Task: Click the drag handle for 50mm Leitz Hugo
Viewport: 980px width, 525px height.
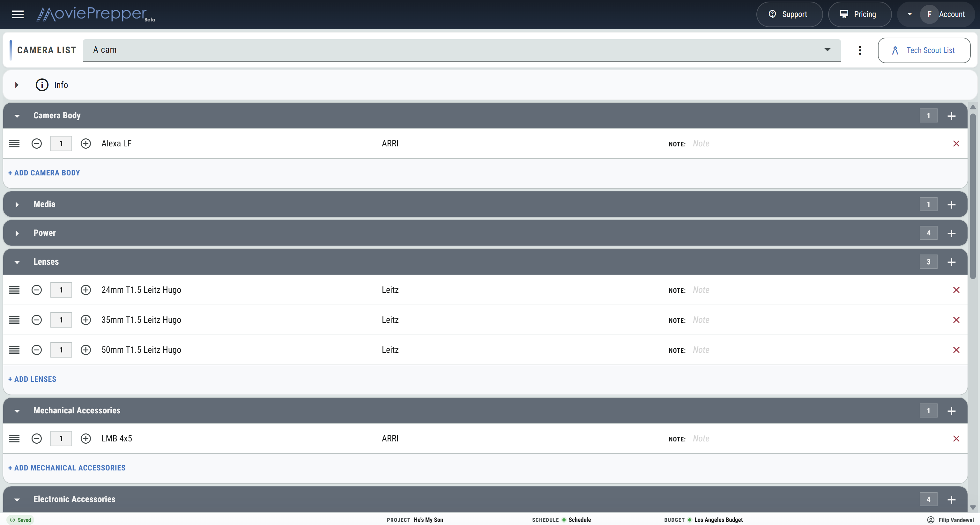Action: pyautogui.click(x=14, y=350)
